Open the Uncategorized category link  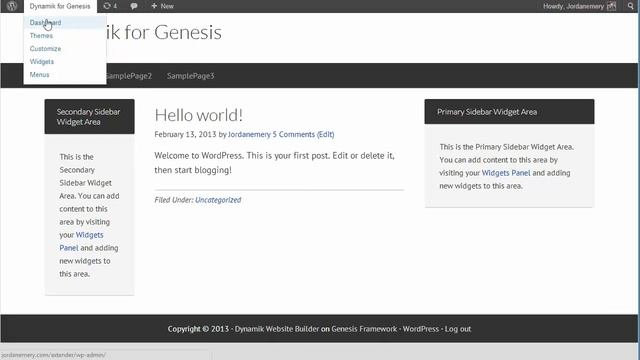point(218,200)
